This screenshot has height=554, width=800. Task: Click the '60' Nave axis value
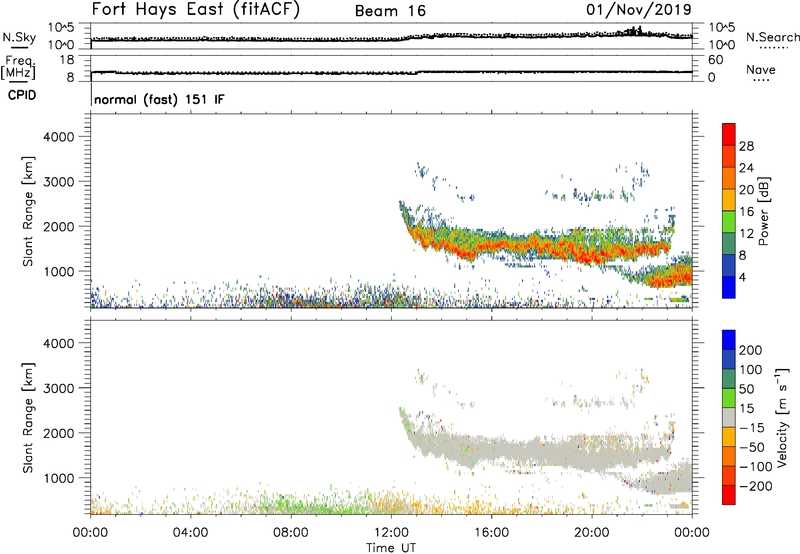[x=715, y=60]
